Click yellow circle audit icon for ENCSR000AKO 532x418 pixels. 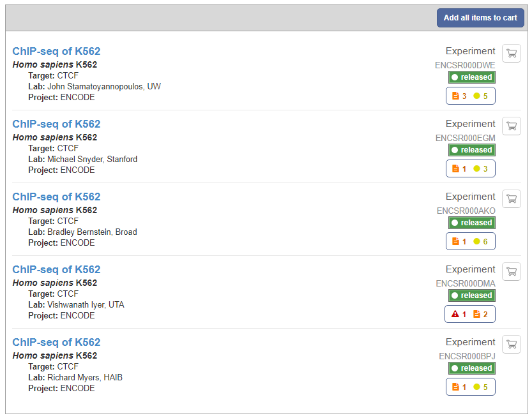pyautogui.click(x=476, y=241)
